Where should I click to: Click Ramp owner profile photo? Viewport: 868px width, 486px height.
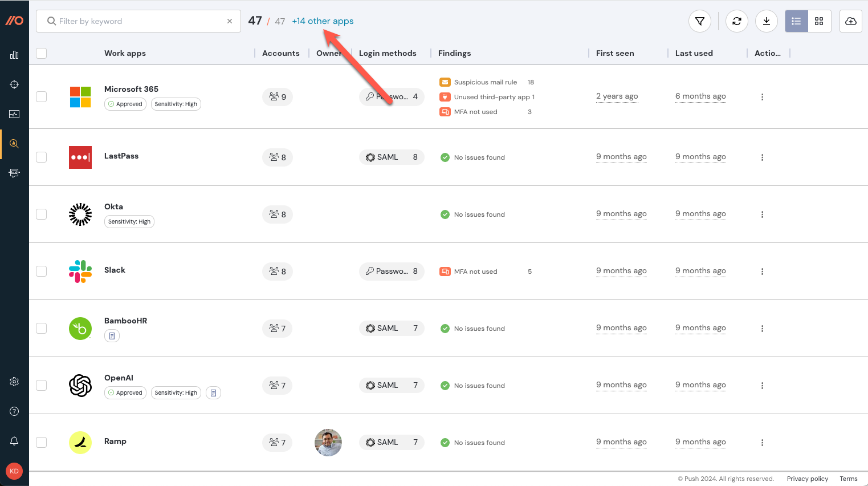point(328,443)
